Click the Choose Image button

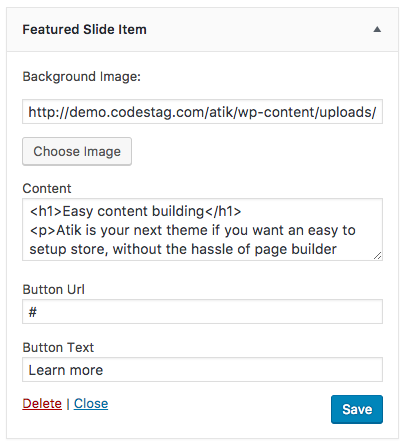(x=77, y=151)
